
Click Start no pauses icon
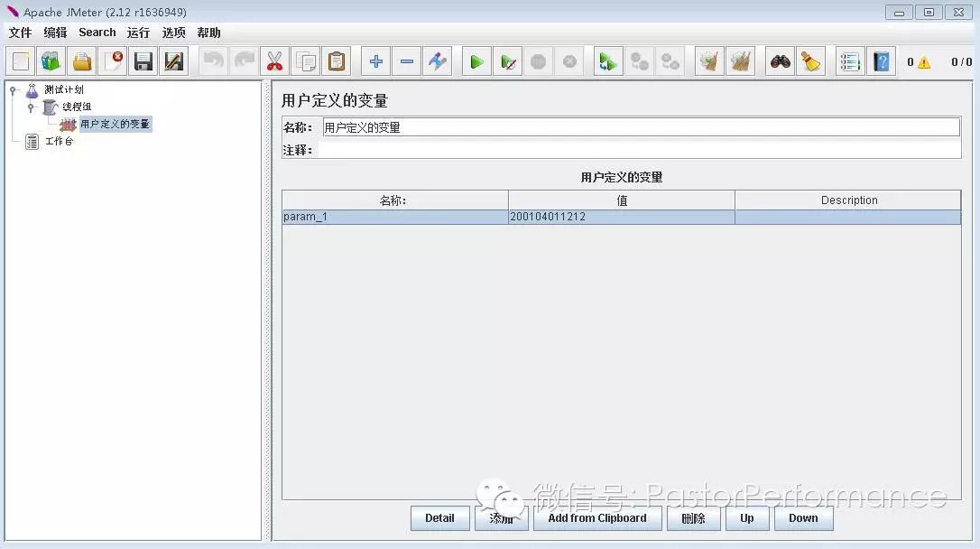pos(507,61)
